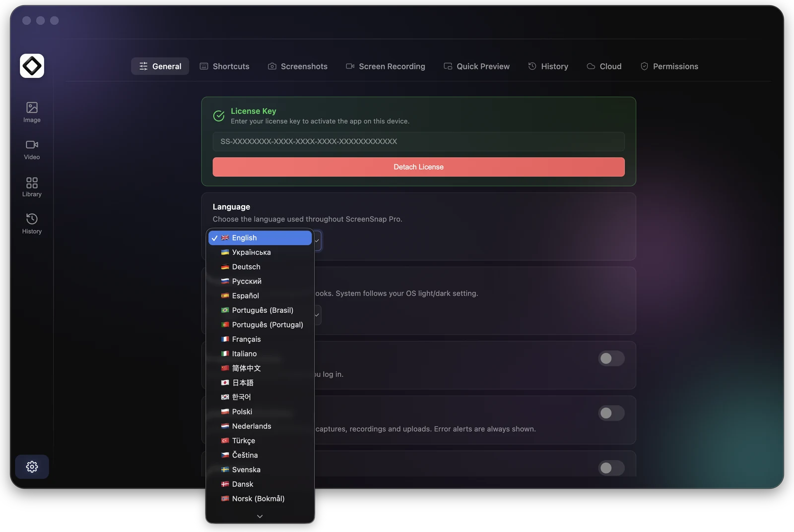Viewport: 794px width, 532px height.
Task: Click the green License Key checkmark icon
Action: pyautogui.click(x=219, y=116)
